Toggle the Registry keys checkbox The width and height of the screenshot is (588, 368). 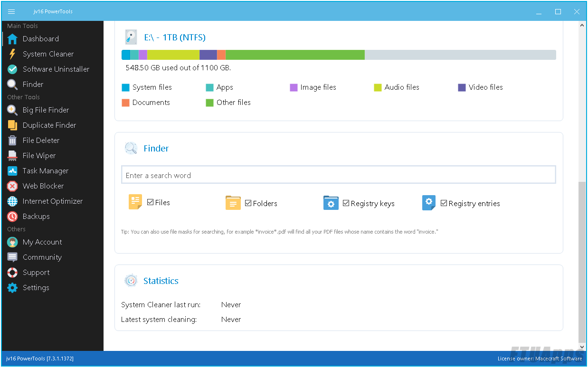(x=346, y=203)
